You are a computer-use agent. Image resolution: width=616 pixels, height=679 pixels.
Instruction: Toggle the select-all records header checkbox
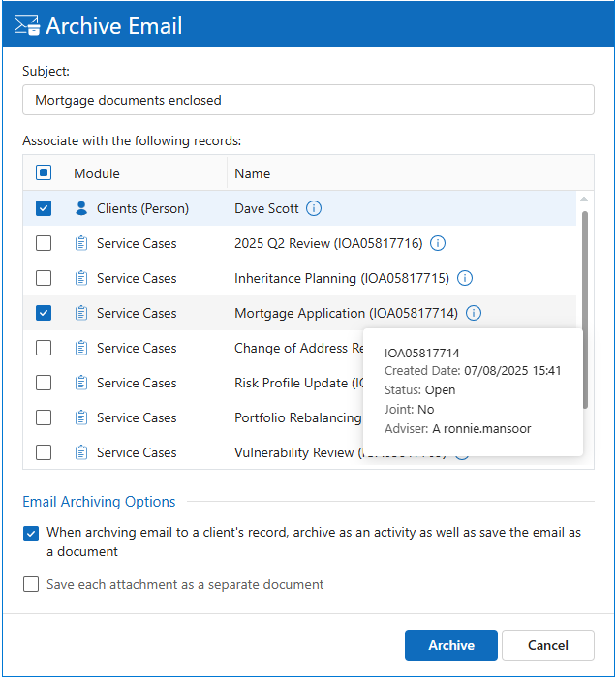[x=44, y=173]
